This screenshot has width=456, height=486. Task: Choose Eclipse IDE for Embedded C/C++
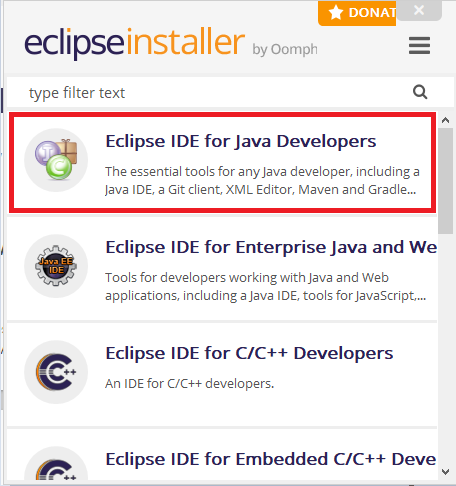coord(271,459)
